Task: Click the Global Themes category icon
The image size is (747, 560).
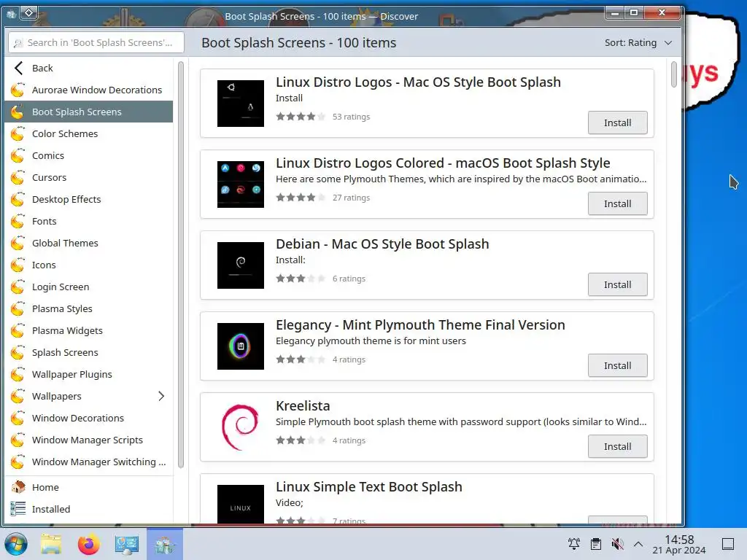Action: click(18, 244)
